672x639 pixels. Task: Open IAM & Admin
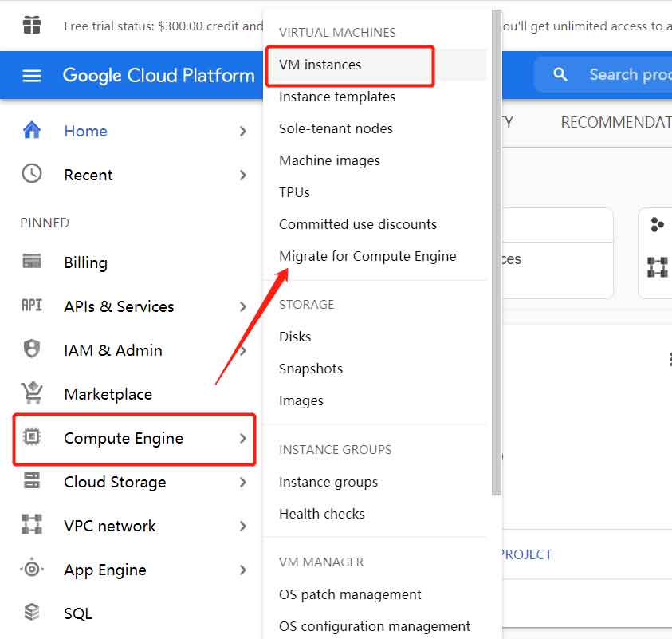coord(113,350)
